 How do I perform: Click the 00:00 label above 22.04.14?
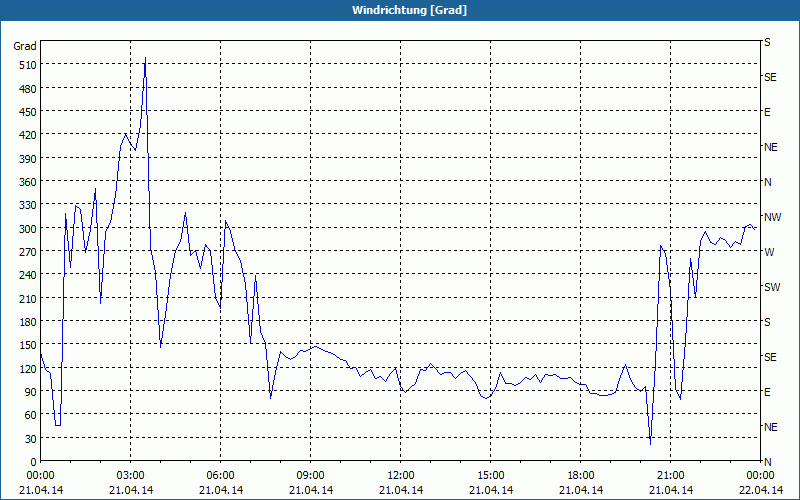click(x=760, y=476)
